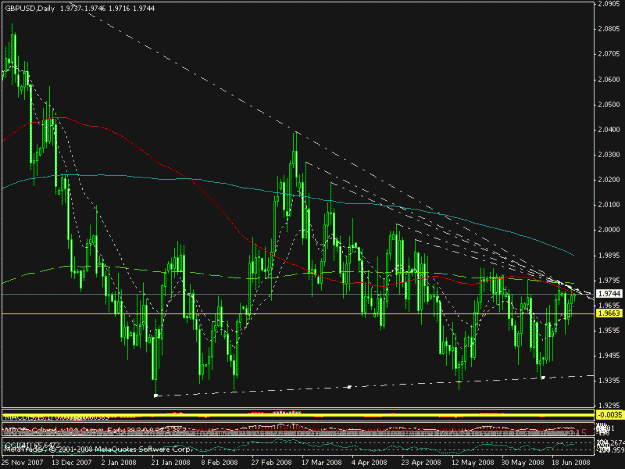
Task: Click the 2.0705 price axis label
Action: pyautogui.click(x=610, y=54)
